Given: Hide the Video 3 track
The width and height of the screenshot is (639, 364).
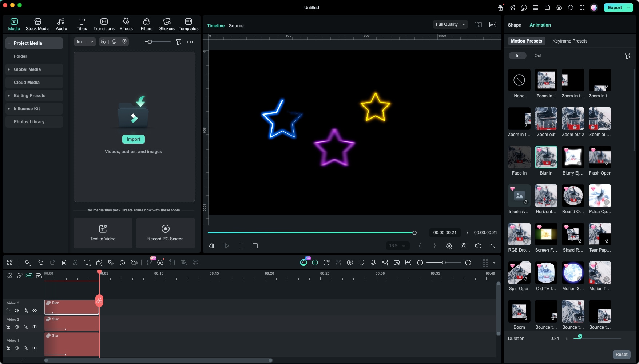Looking at the screenshot, I should pyautogui.click(x=35, y=311).
